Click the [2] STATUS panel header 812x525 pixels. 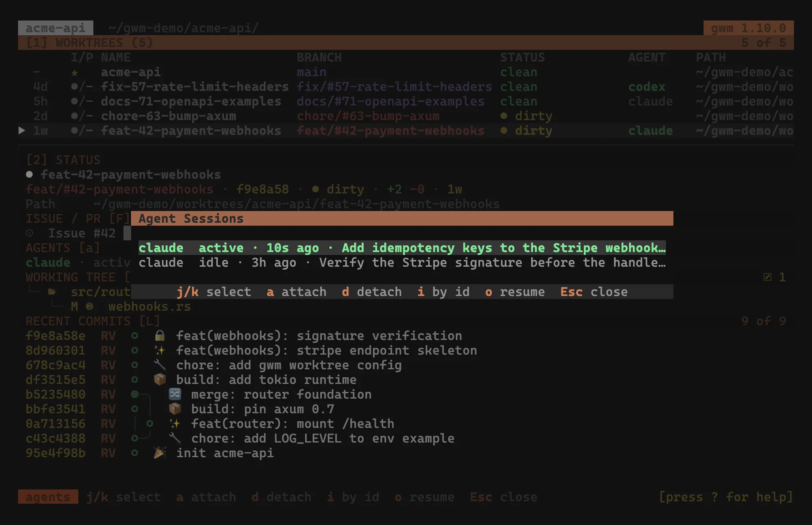(x=63, y=160)
